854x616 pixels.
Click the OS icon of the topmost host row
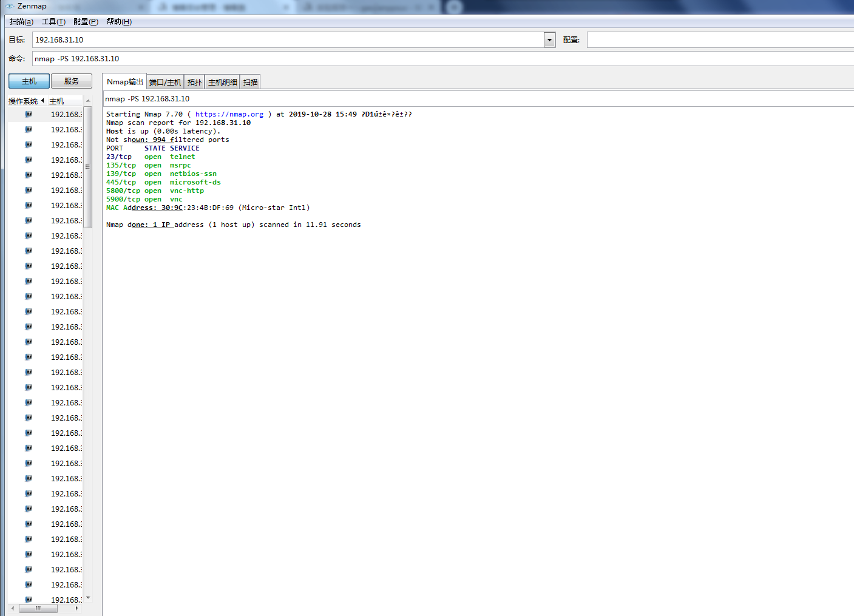[x=29, y=114]
